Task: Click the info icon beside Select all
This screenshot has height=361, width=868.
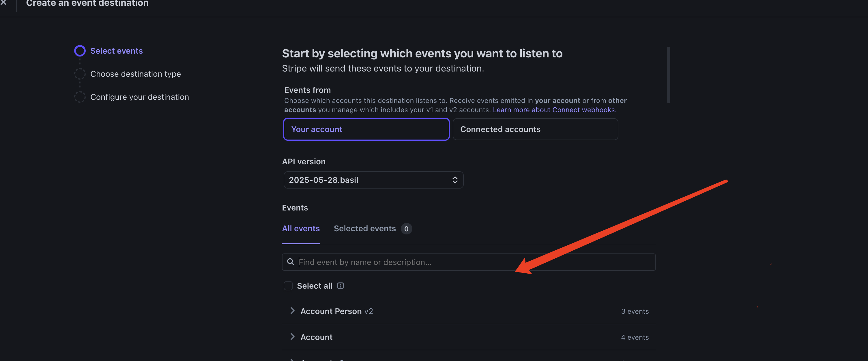Action: 340,285
